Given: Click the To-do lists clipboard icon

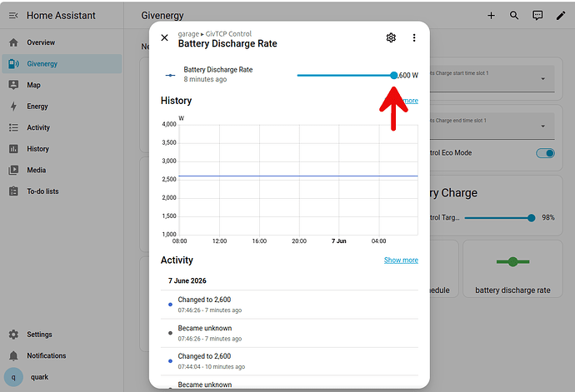Looking at the screenshot, I should pyautogui.click(x=13, y=191).
